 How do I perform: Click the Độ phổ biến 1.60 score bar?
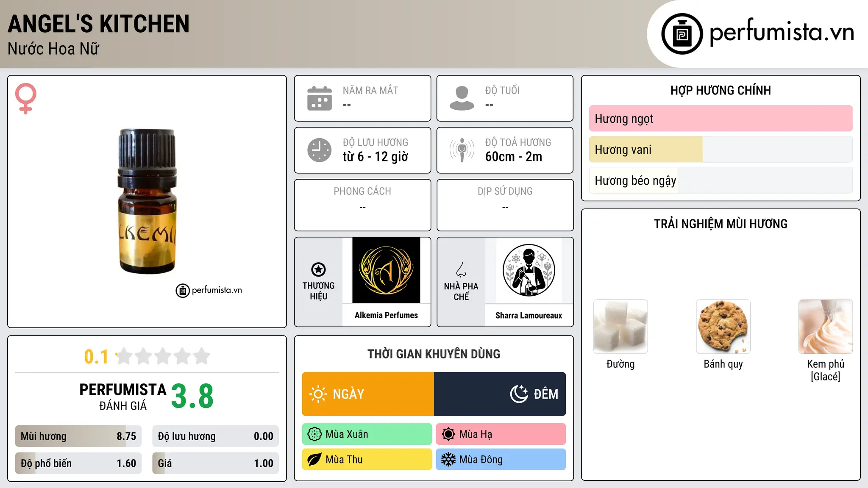(78, 463)
